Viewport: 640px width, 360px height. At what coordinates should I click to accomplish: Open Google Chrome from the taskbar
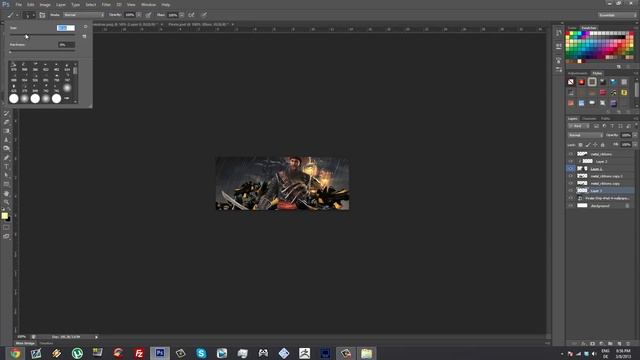tap(16, 353)
